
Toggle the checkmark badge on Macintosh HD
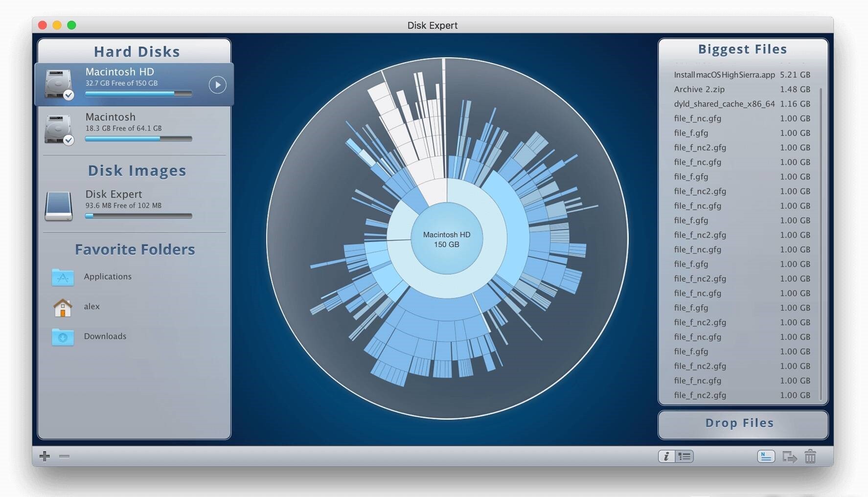pos(68,96)
